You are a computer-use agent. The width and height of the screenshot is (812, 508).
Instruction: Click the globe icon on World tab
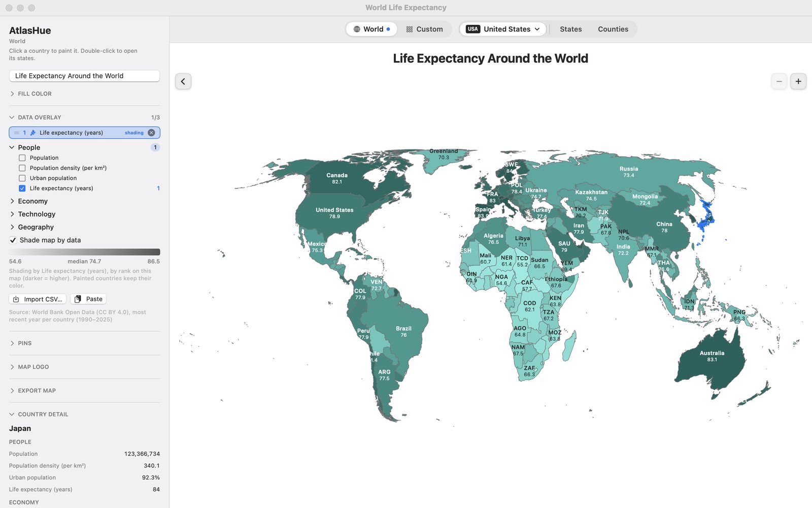tap(357, 29)
